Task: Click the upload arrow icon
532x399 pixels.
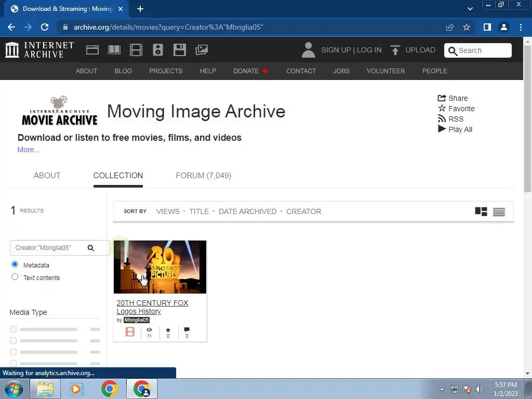Action: [x=395, y=50]
